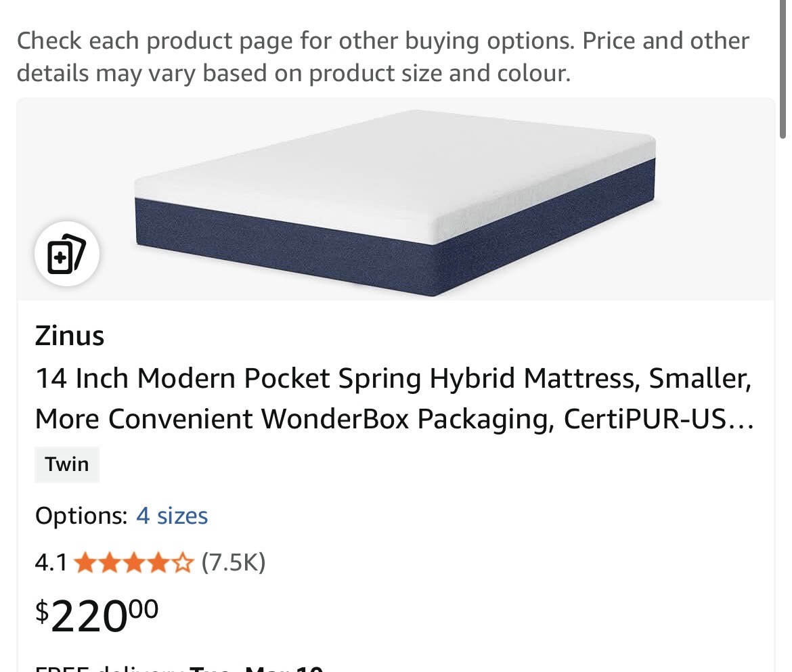Screen dimensions: 792x672
Task: Open the (7.5K) review count
Action: pyautogui.click(x=234, y=562)
